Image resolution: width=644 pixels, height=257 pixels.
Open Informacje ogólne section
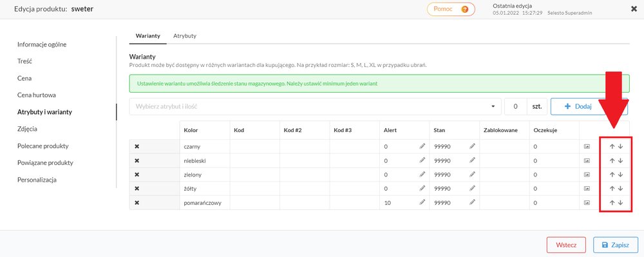point(42,44)
